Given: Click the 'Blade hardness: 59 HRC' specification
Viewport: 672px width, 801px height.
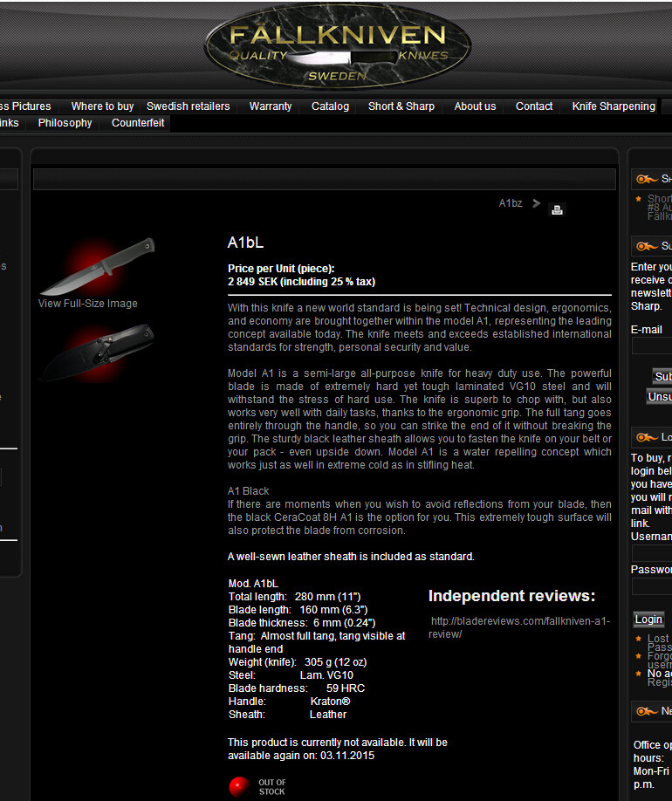Looking at the screenshot, I should click(x=297, y=688).
